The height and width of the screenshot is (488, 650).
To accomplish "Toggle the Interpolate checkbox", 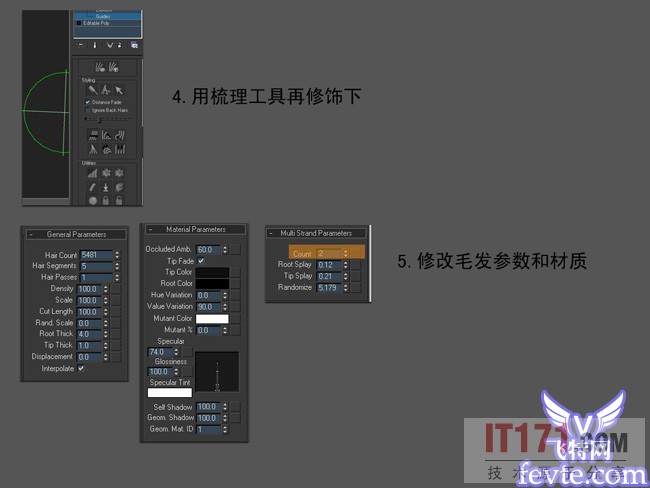I will [x=81, y=368].
